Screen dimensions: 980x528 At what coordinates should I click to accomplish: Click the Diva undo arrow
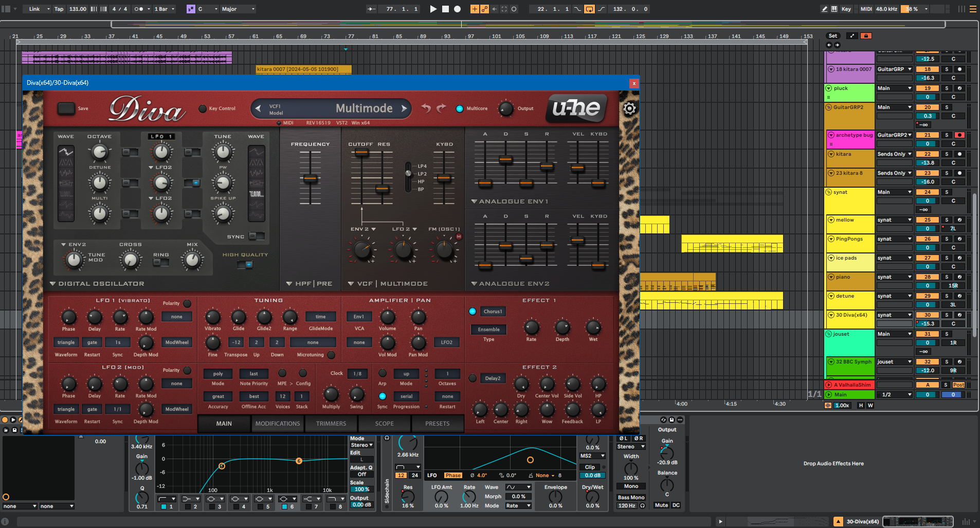(426, 108)
